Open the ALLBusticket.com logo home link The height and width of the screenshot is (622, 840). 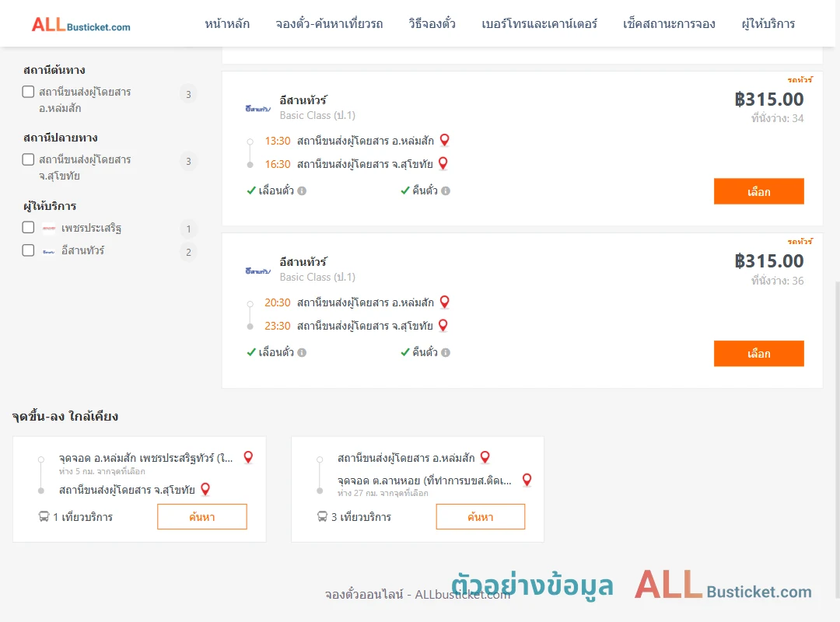81,25
